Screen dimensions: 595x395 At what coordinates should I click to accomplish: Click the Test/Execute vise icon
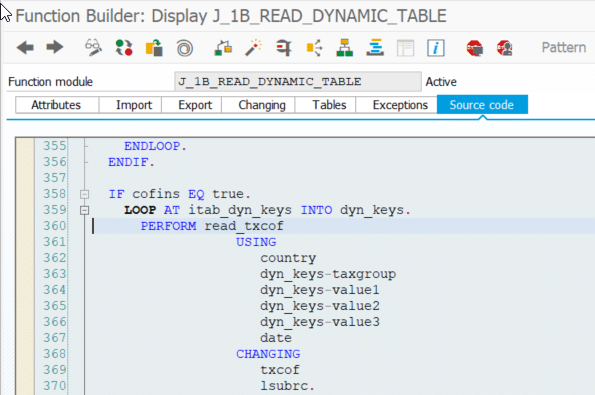284,48
